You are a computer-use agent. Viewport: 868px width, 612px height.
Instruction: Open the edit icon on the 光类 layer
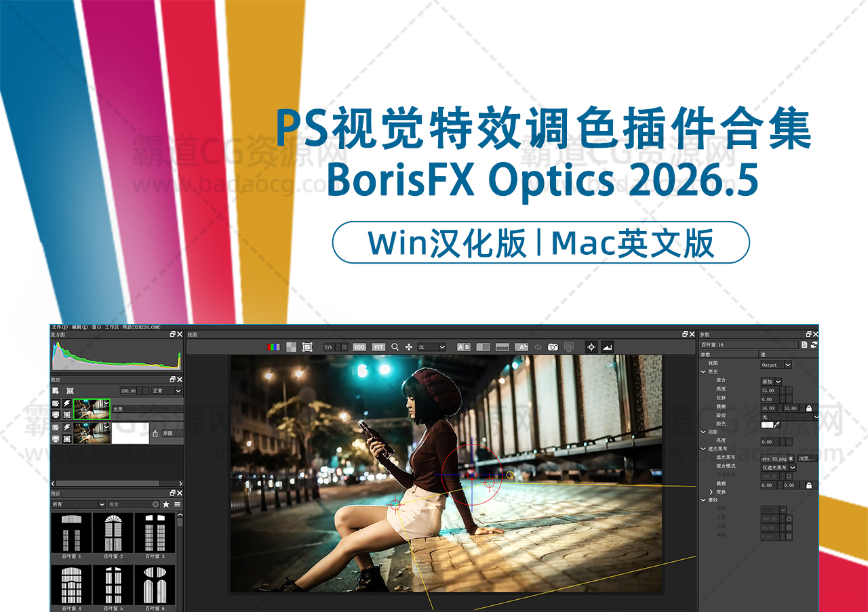tap(56, 403)
